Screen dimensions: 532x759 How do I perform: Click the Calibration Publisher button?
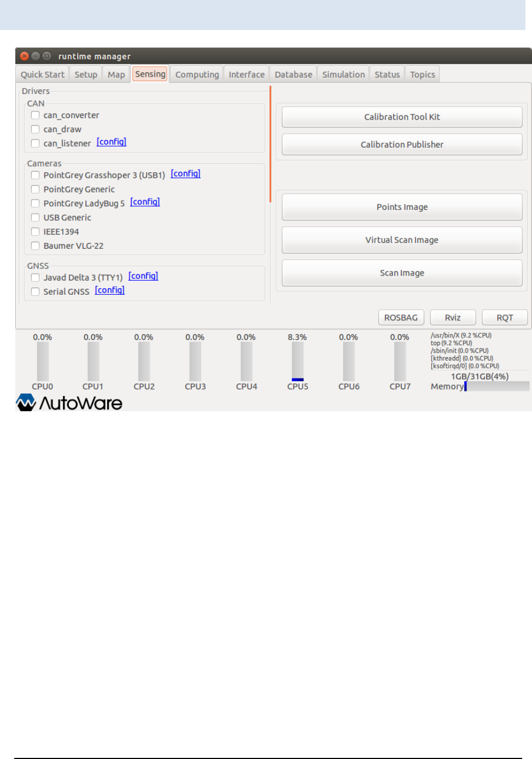click(x=402, y=145)
